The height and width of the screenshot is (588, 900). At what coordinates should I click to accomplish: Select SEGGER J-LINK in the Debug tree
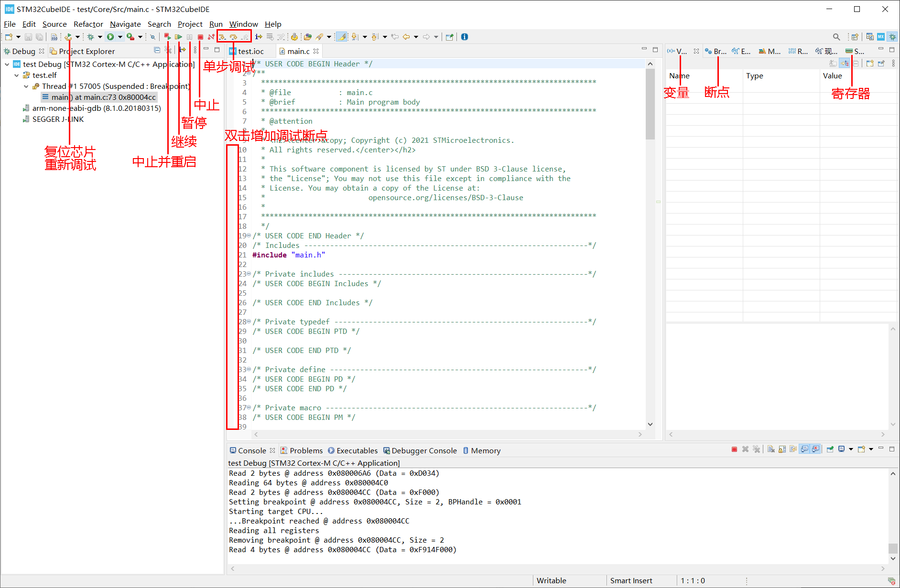pos(54,119)
